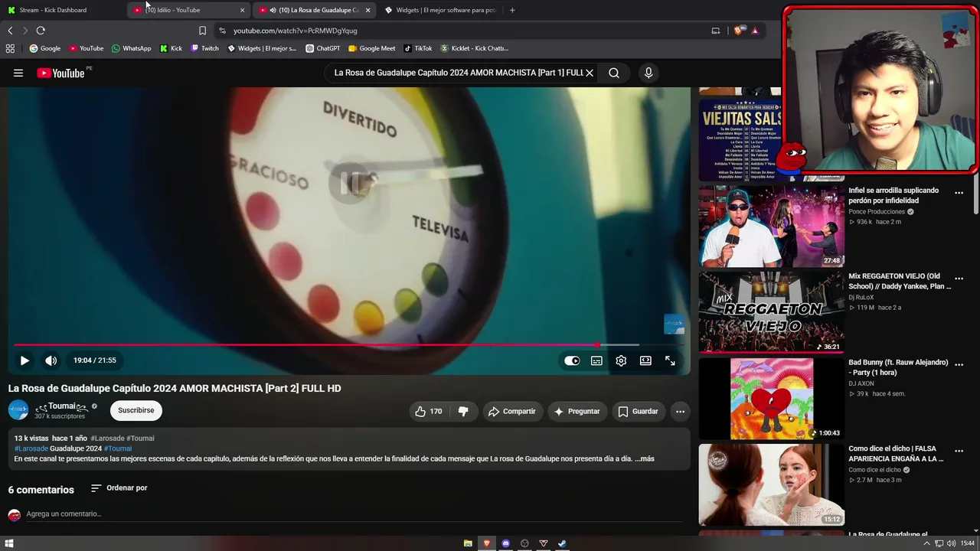
Task: Subscribe with the Suscribirse button
Action: click(136, 410)
